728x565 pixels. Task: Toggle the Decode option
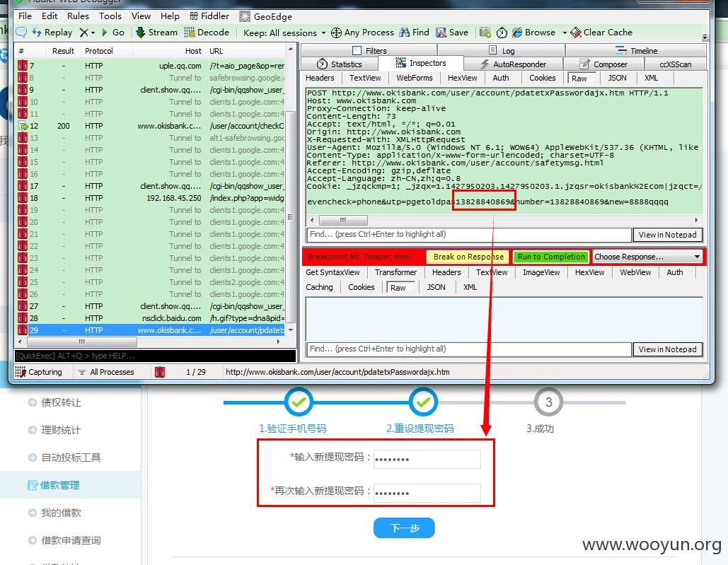click(x=207, y=33)
